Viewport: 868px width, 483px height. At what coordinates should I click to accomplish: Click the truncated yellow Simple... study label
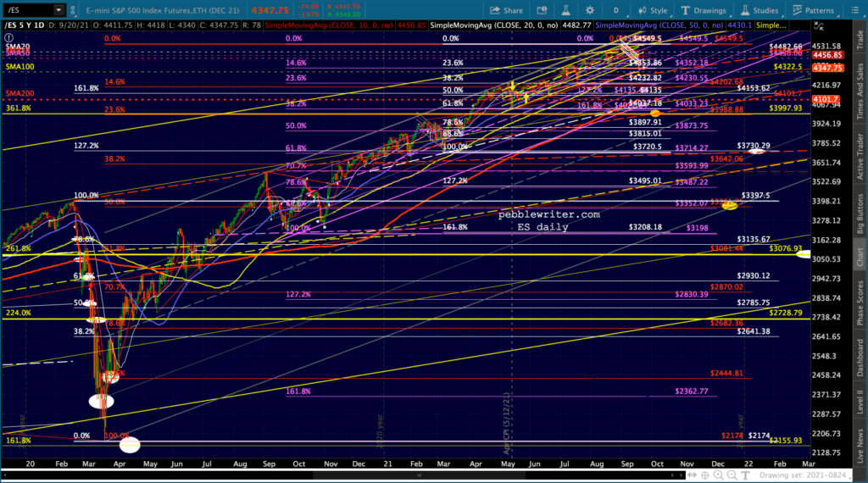pos(771,25)
